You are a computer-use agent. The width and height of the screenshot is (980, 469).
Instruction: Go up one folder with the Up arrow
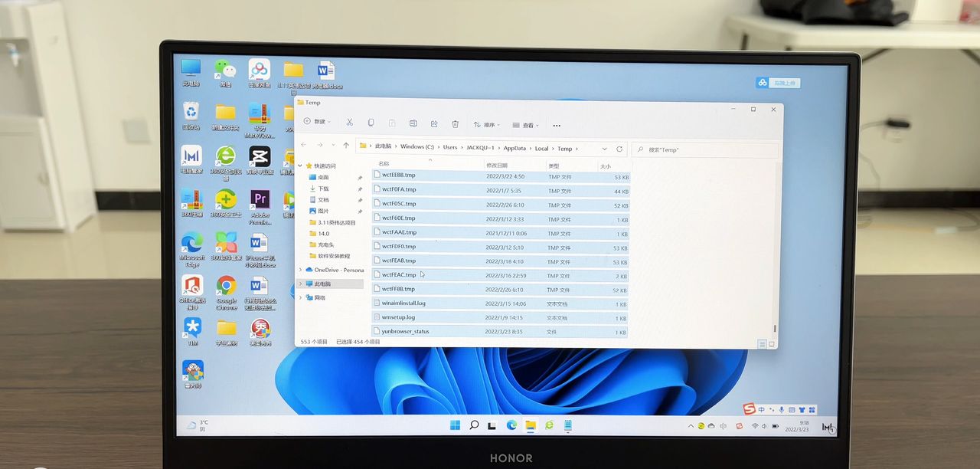pos(346,145)
